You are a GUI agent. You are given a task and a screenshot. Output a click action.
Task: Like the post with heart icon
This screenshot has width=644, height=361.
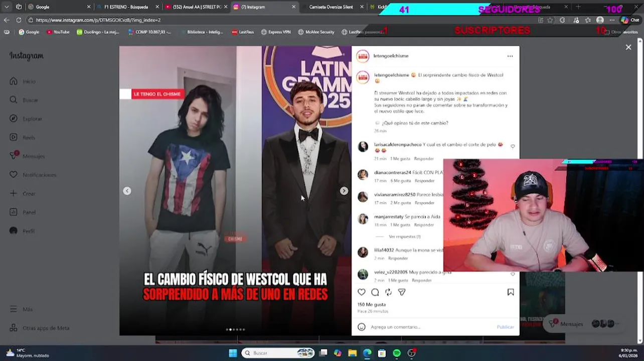[x=362, y=292]
